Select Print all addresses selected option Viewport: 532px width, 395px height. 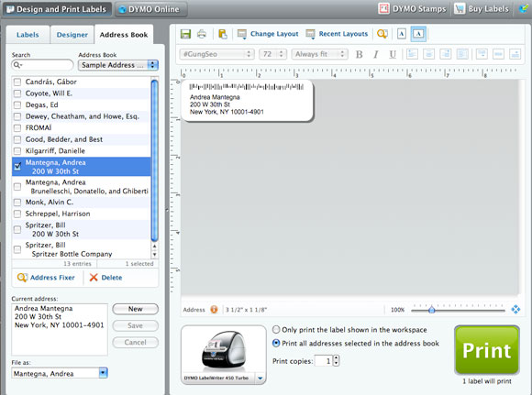point(276,343)
